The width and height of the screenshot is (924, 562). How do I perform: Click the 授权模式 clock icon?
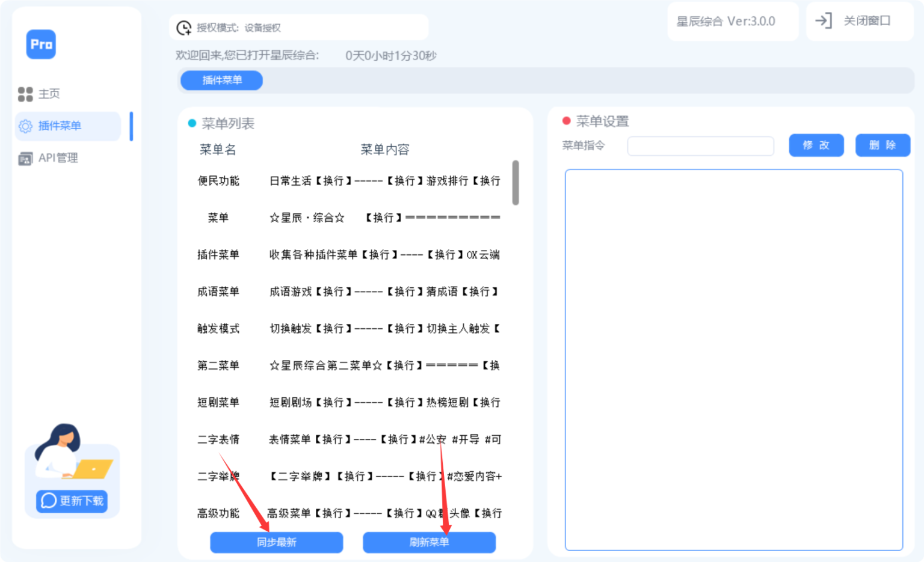(183, 28)
